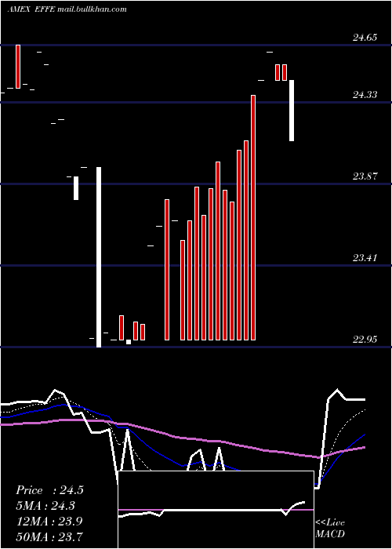Click the 12MA : 23.9 readout
The image size is (392, 549).
click(49, 521)
